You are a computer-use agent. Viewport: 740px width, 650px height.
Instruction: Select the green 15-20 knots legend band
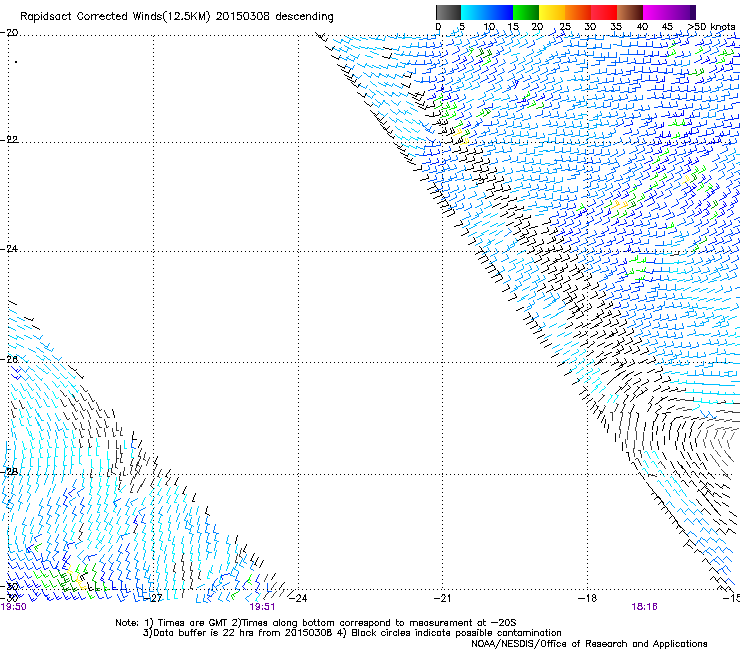[x=526, y=12]
